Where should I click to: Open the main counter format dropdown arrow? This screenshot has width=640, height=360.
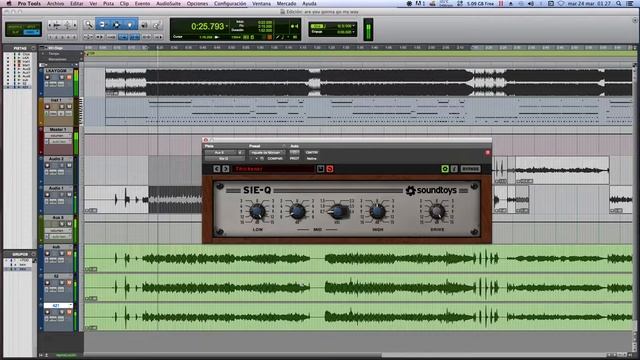click(x=227, y=26)
